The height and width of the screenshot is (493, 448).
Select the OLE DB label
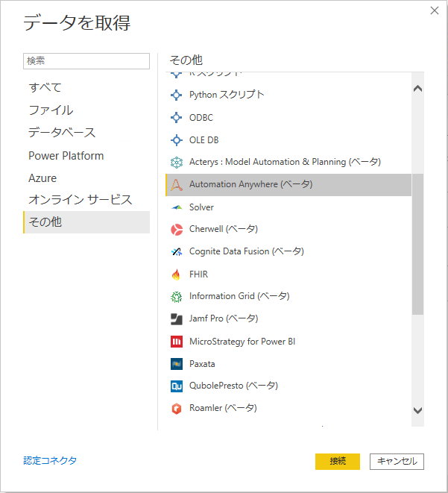(x=204, y=140)
